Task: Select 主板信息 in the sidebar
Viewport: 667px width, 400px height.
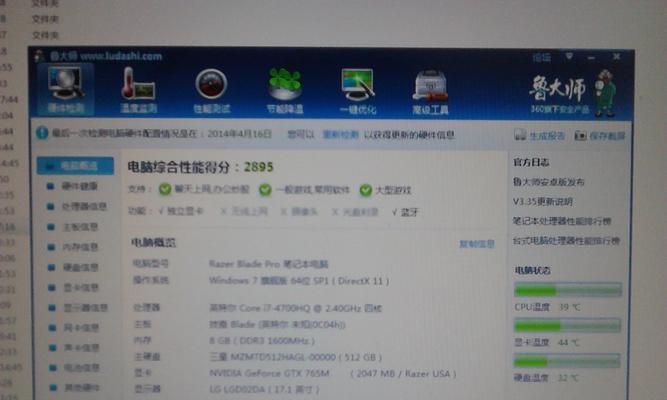Action: 73,227
